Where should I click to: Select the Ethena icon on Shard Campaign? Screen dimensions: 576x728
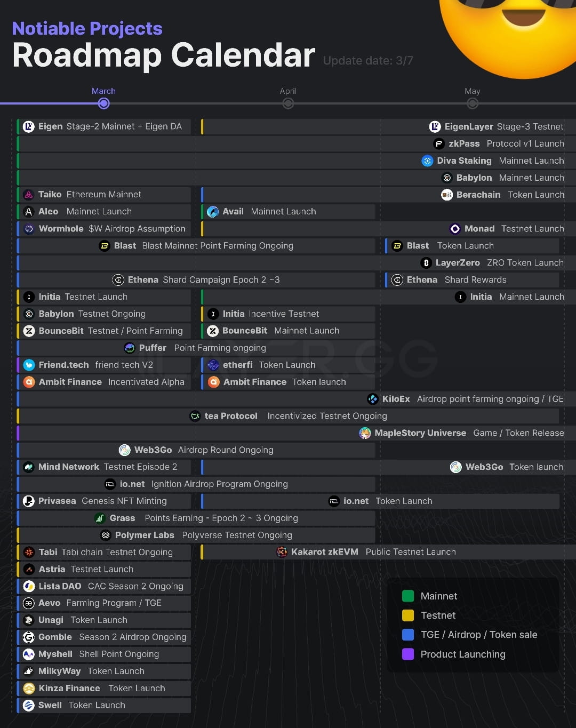(x=118, y=279)
